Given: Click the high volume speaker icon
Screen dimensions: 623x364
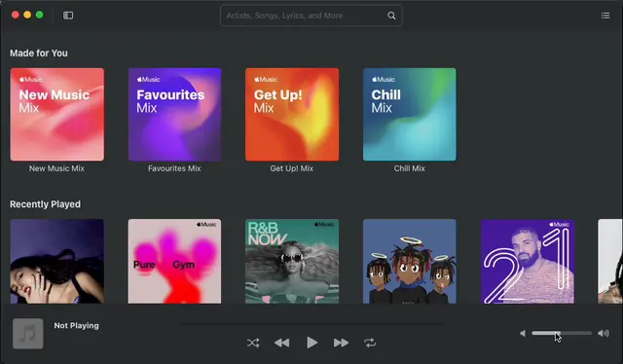Looking at the screenshot, I should tap(604, 333).
